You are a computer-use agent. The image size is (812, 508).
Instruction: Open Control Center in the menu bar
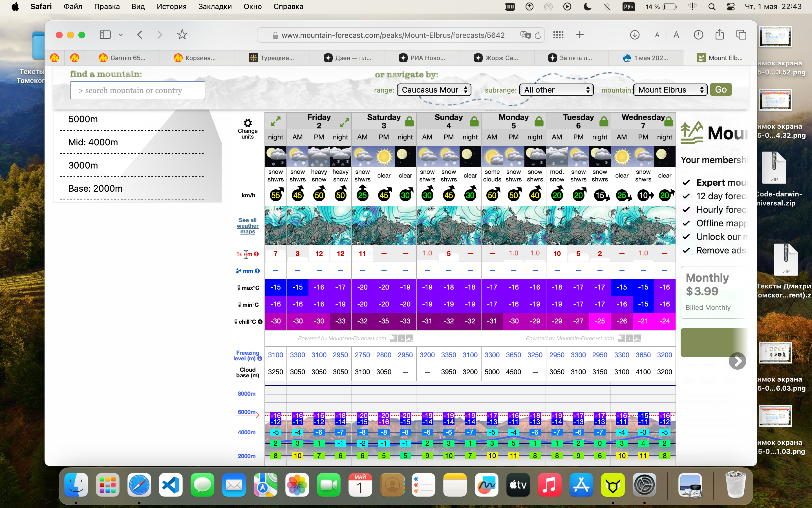pyautogui.click(x=731, y=7)
